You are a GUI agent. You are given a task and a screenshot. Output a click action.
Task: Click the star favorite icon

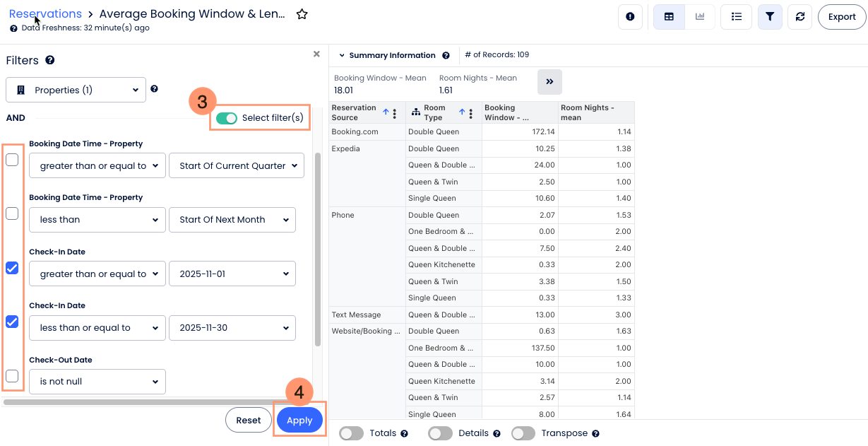pyautogui.click(x=302, y=14)
